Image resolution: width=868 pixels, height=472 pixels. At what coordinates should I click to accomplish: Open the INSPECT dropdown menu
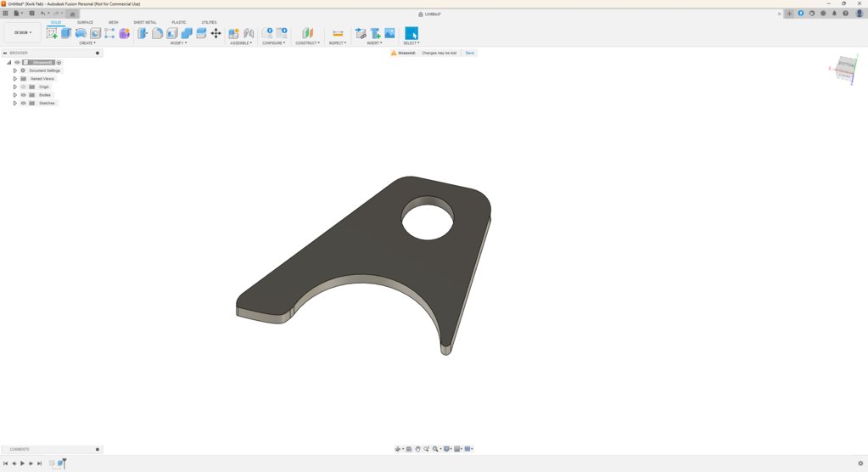tap(338, 43)
